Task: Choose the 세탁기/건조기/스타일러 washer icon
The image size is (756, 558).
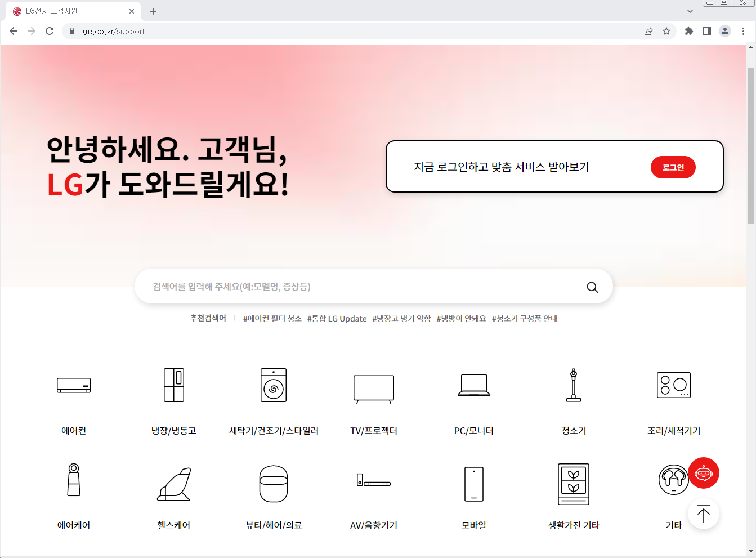Action: click(274, 385)
